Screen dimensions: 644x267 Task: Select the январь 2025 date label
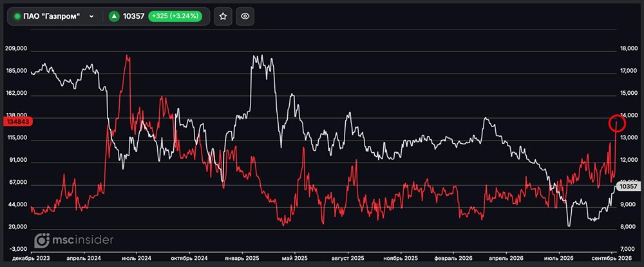242,259
